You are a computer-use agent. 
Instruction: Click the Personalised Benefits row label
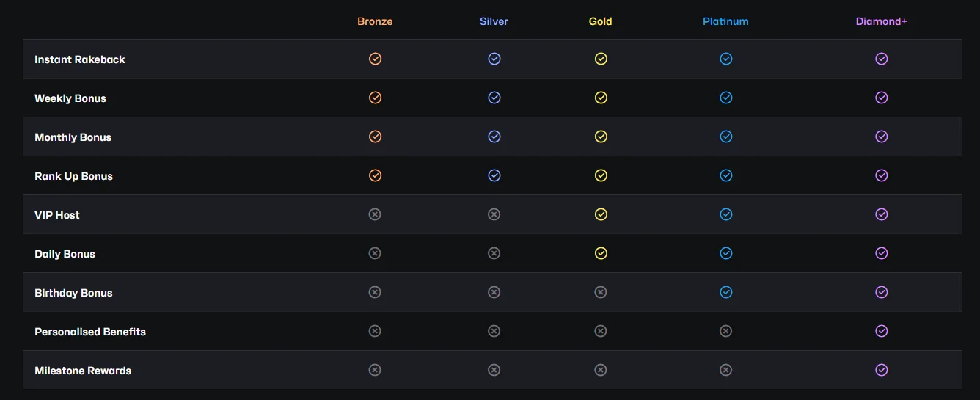point(90,332)
